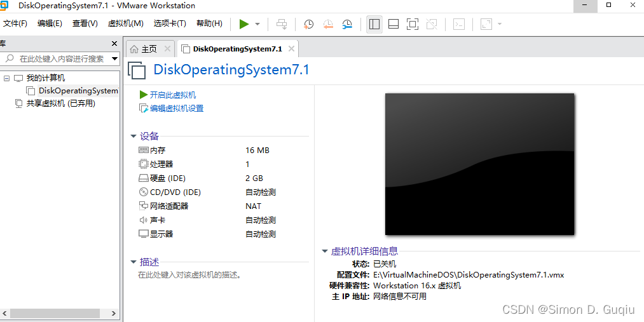Click the 网络适配器 device row
Viewport: 644px width, 322px height.
(223, 206)
